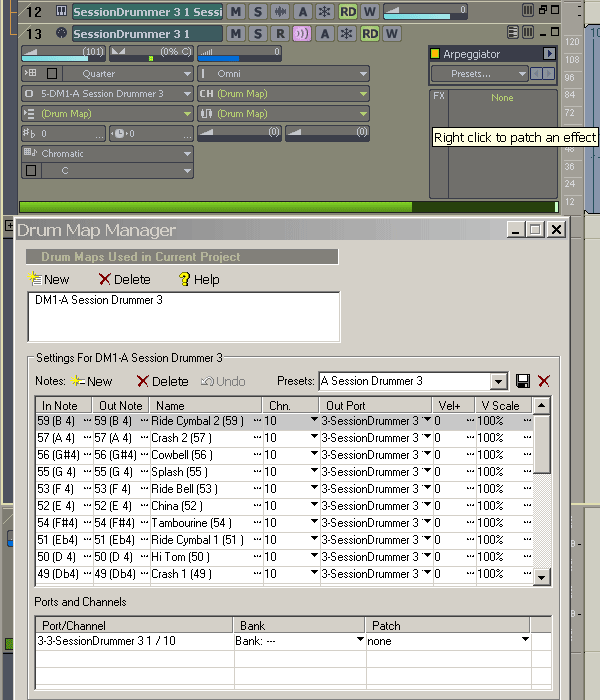Arm track 13 for recording
The width and height of the screenshot is (600, 700).
tap(279, 34)
